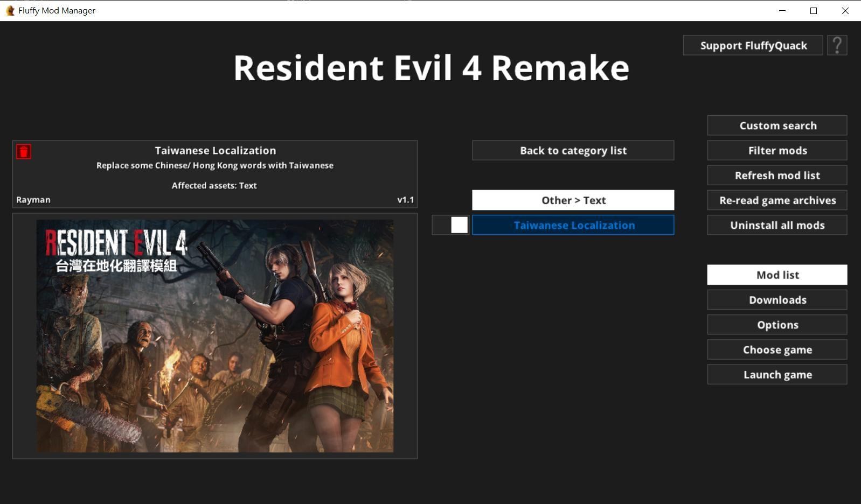
Task: Click version label v1.1
Action: [x=405, y=200]
